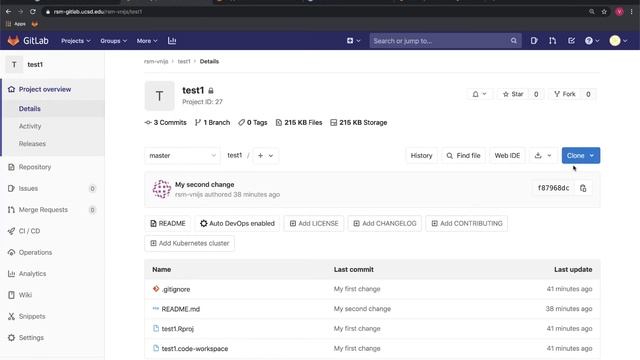Open the notification bell dropdown
Image resolution: width=640 pixels, height=360 pixels.
click(x=479, y=94)
